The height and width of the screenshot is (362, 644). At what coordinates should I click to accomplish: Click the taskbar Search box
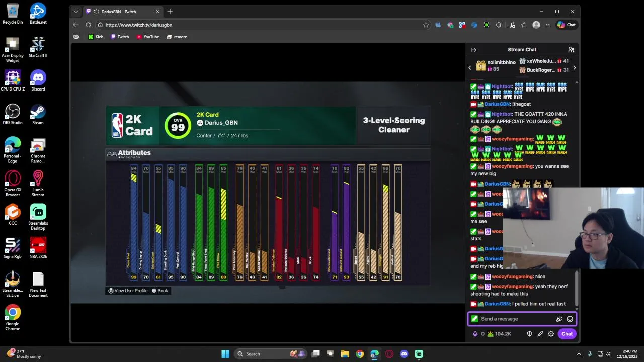271,354
